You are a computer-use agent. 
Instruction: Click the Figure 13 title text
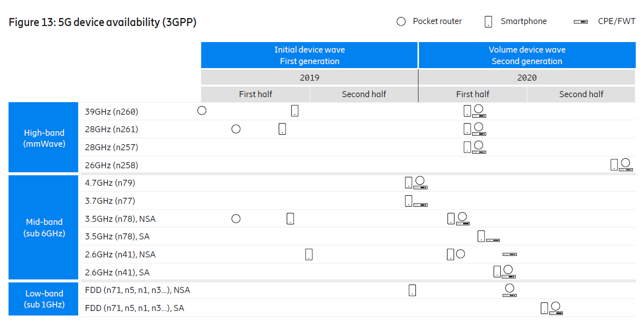point(103,23)
